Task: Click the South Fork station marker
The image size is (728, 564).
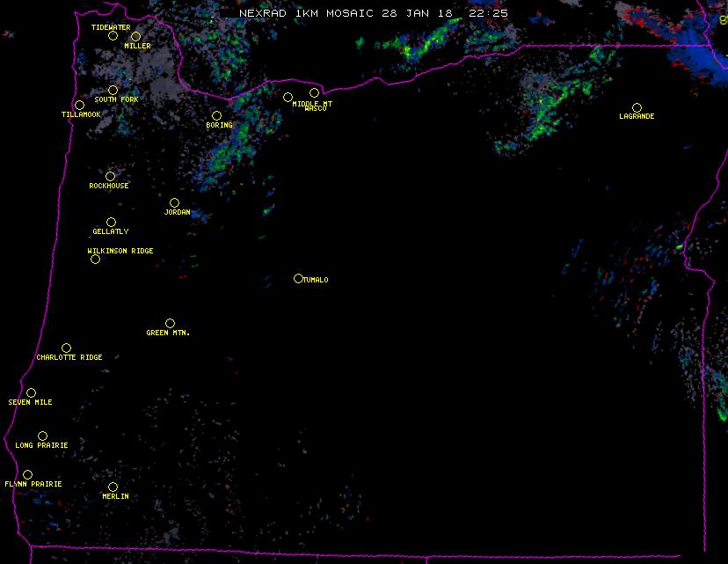Action: point(113,90)
